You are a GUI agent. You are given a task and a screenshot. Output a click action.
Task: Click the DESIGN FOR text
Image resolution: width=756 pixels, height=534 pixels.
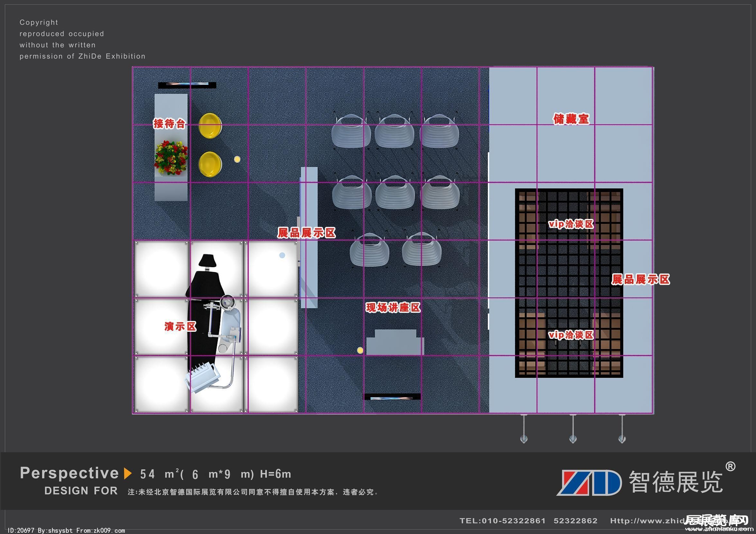81,491
